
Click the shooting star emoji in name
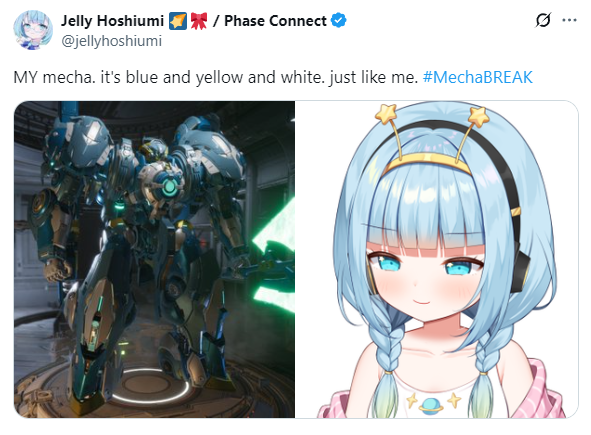(178, 21)
